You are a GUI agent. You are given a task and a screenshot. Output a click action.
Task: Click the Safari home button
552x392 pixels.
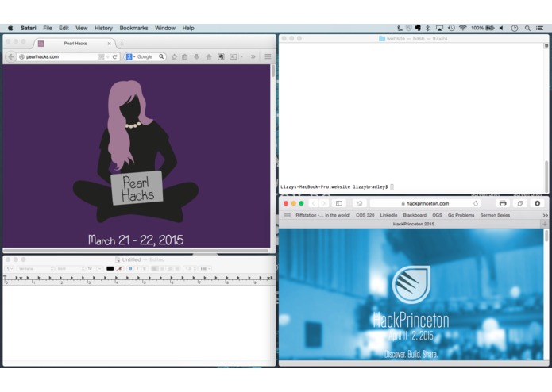click(360, 203)
